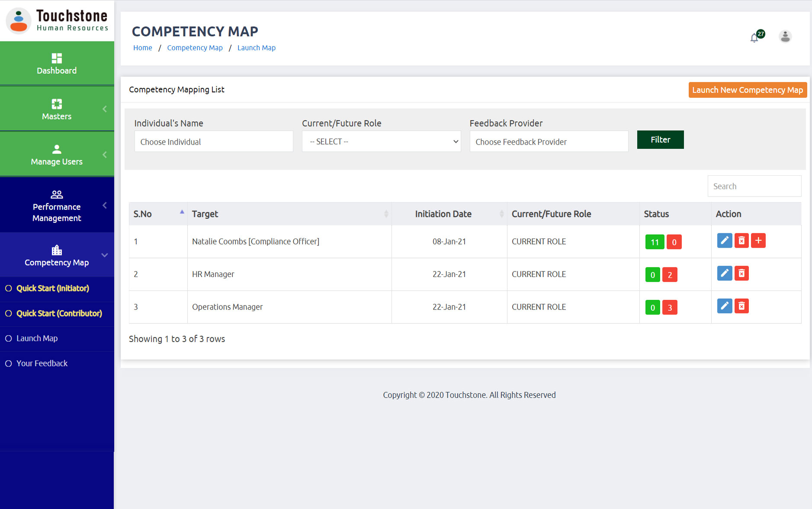Click the plus icon for Natalie Coombs
The height and width of the screenshot is (509, 812).
coord(758,241)
